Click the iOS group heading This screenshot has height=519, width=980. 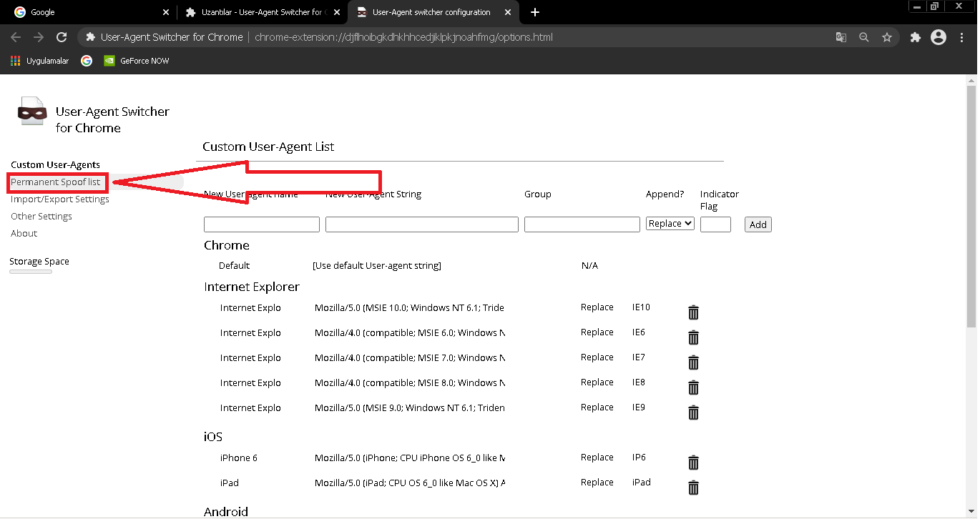click(213, 437)
